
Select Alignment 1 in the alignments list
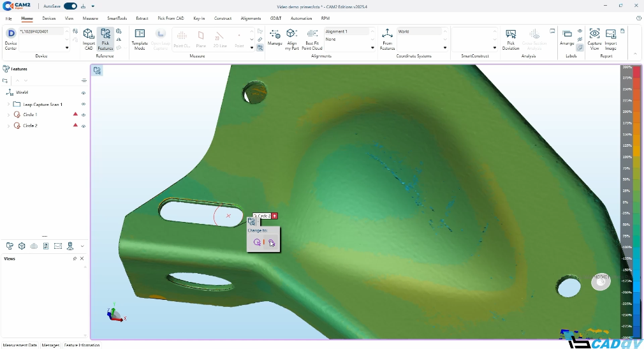347,31
